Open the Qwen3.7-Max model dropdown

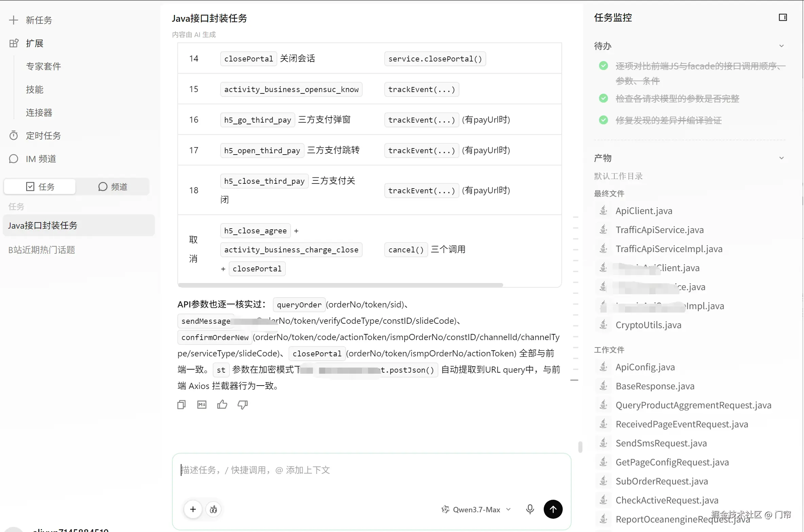coord(476,509)
